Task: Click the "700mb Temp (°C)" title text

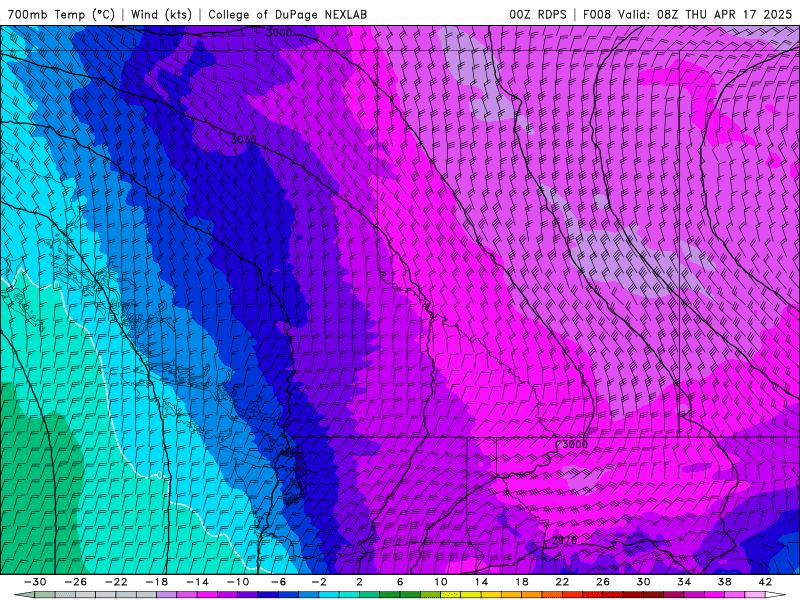Action: click(61, 14)
